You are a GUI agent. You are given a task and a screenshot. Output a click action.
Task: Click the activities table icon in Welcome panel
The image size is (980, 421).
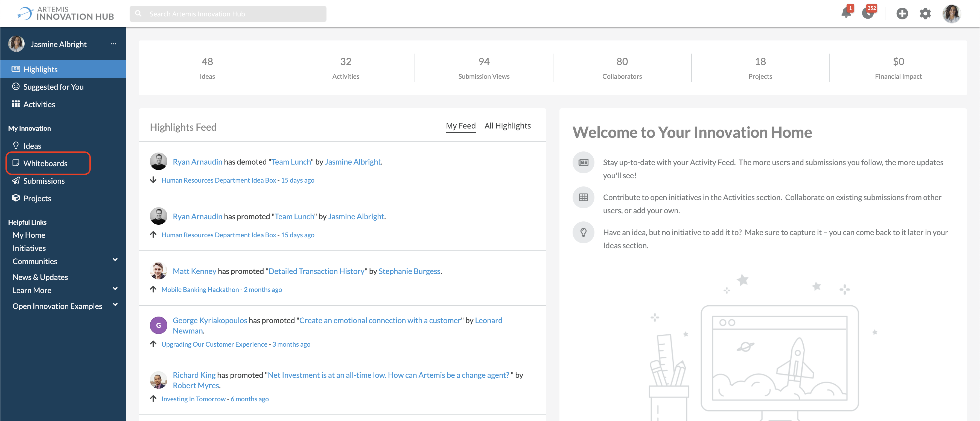[x=583, y=197]
